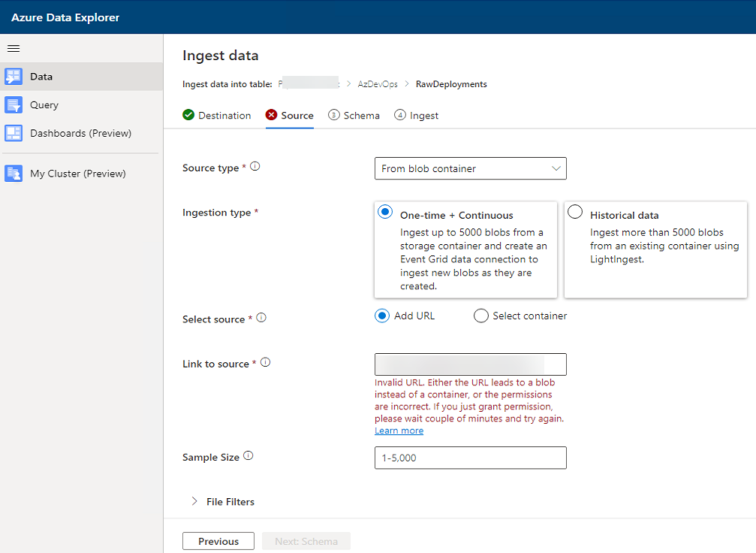The width and height of the screenshot is (756, 553).
Task: Click the Azure Data Explorer title
Action: [x=65, y=17]
